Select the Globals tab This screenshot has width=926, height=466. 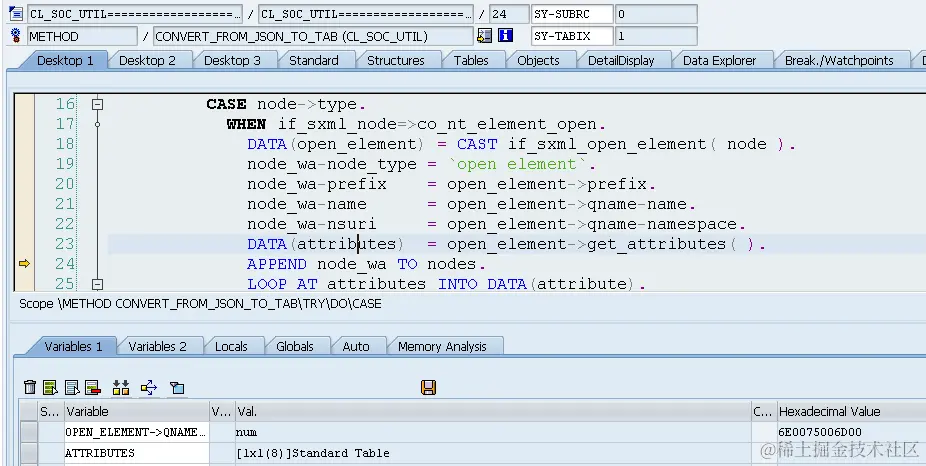295,346
